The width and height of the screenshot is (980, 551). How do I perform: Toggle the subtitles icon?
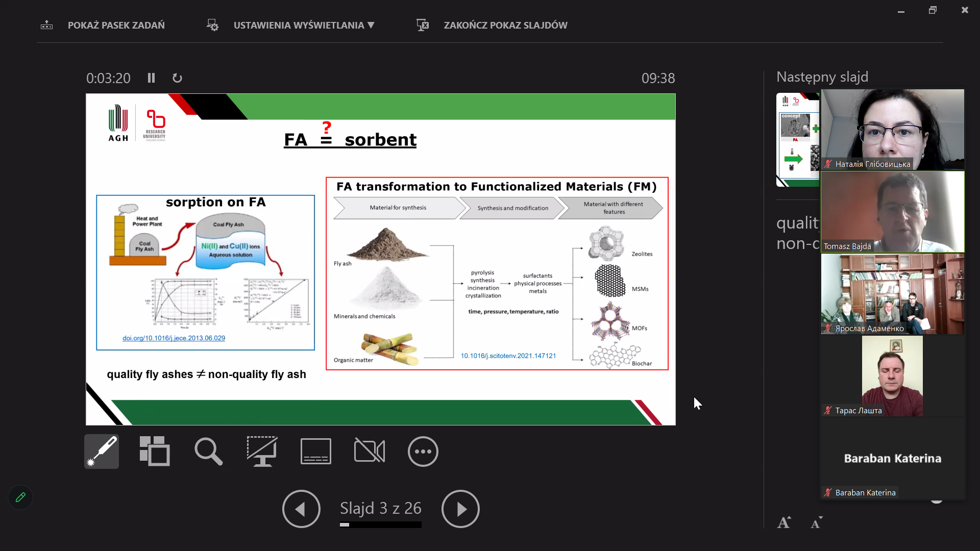click(x=316, y=452)
